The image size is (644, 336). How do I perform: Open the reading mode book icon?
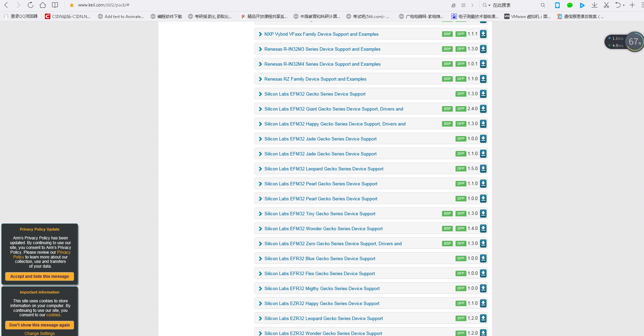55,5
